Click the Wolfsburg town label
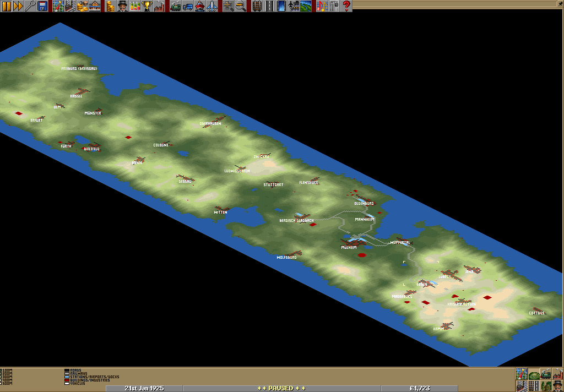The height and width of the screenshot is (392, 564). tap(286, 258)
